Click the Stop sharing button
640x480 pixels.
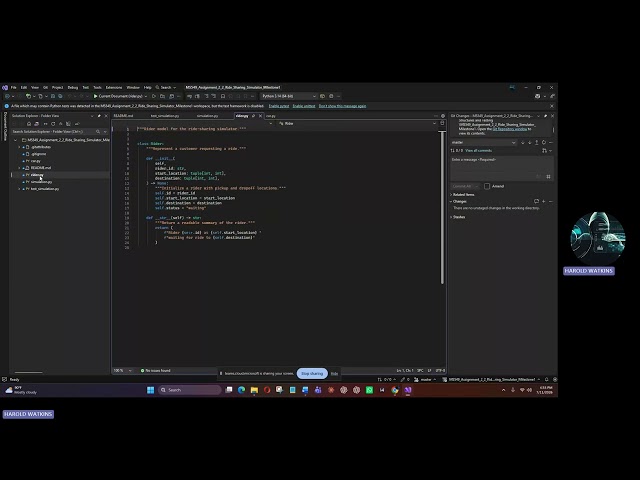(x=312, y=373)
